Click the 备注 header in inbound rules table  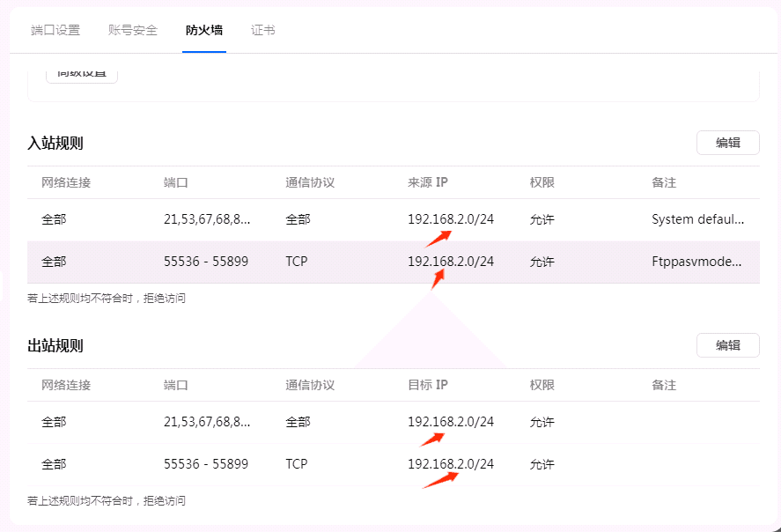click(x=664, y=182)
